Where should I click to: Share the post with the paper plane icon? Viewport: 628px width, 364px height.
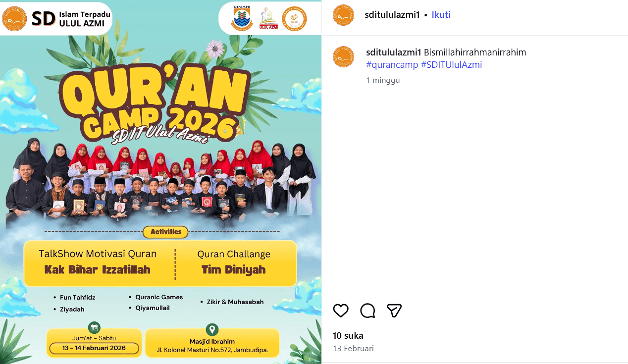pos(394,311)
